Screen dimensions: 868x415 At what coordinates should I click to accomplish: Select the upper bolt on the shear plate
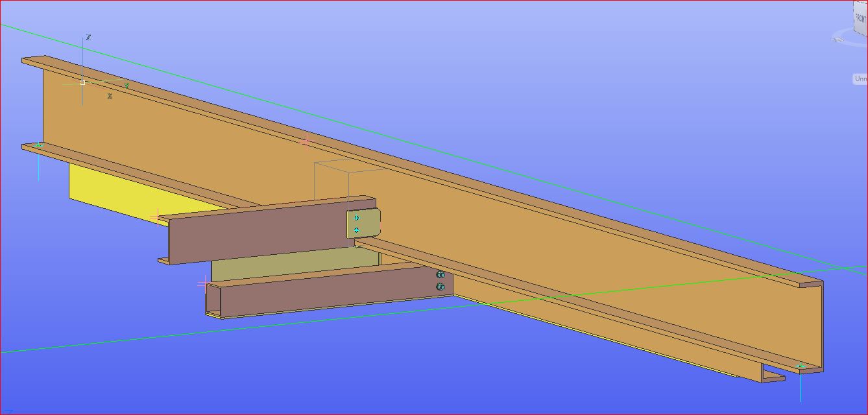click(356, 219)
